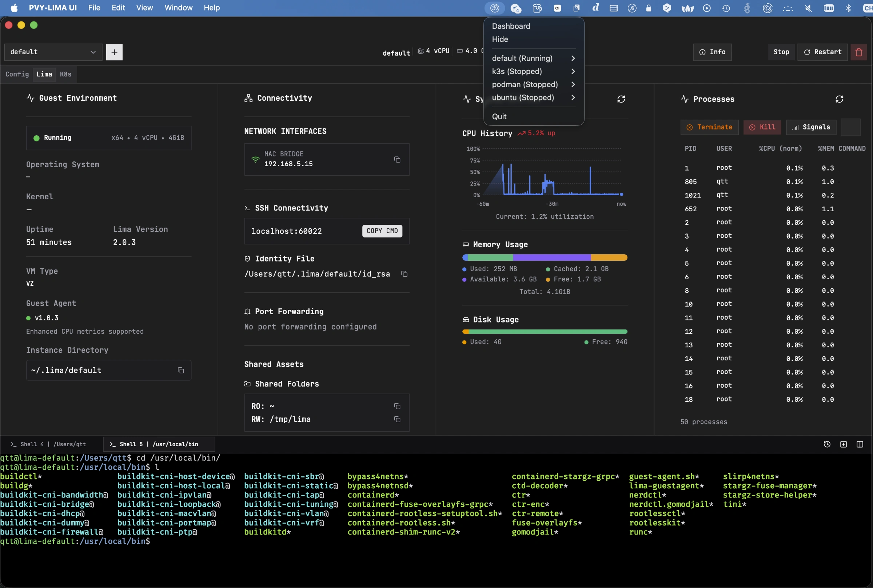Click the play circle menu bar icon
The image size is (873, 588).
coord(707,8)
